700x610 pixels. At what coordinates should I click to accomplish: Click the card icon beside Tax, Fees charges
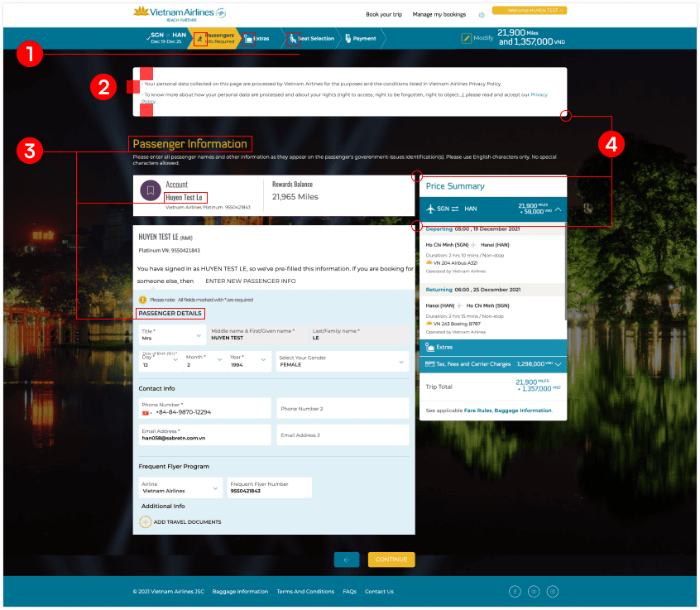pos(430,364)
